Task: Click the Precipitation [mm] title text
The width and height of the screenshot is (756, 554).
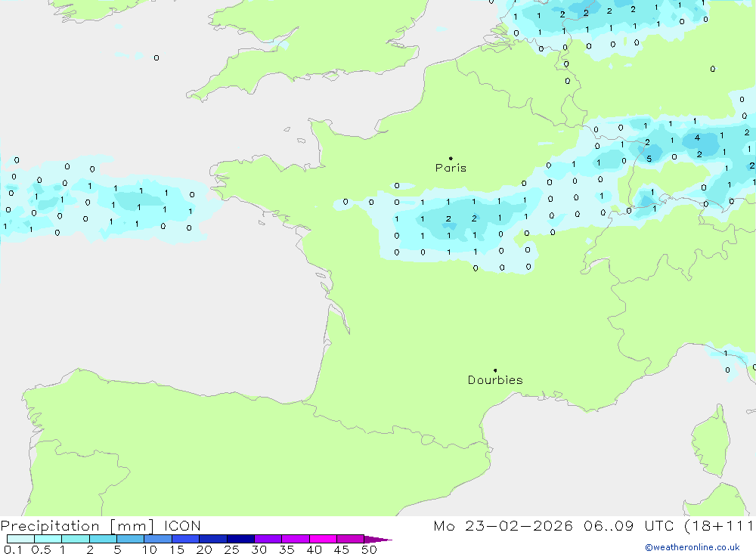Action: 77,525
